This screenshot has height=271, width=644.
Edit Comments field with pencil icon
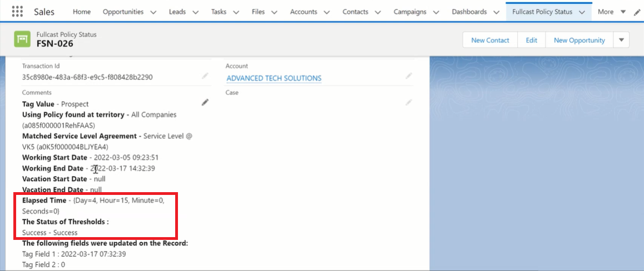[205, 103]
